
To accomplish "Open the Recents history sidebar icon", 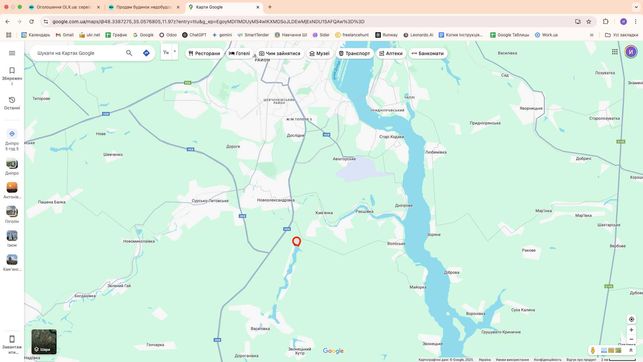I will click(x=12, y=103).
